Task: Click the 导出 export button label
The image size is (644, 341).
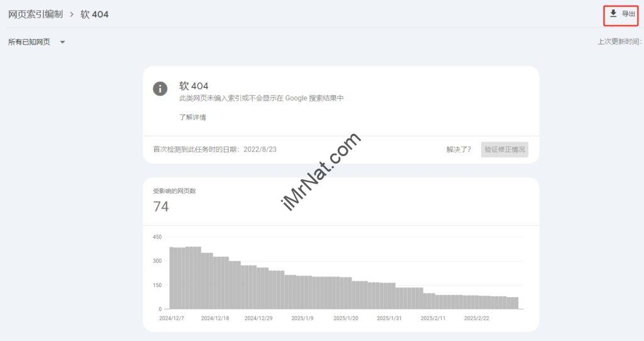Action: point(628,14)
